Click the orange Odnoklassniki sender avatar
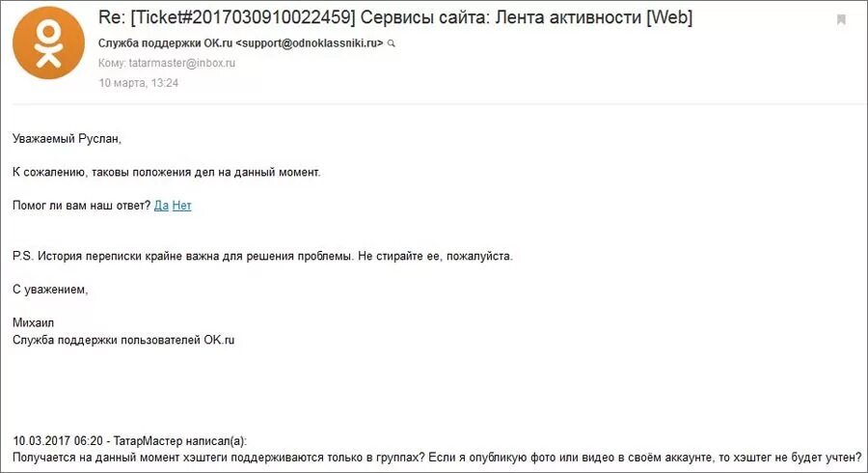 [48, 42]
